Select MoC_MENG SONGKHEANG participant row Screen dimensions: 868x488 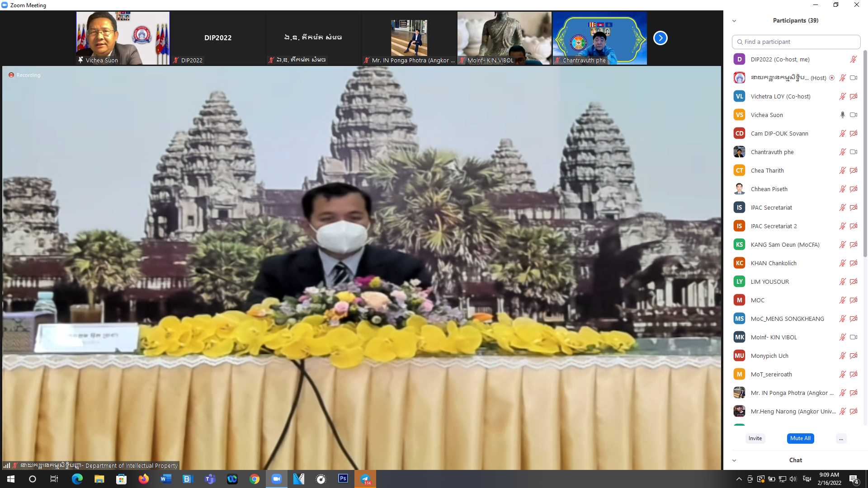click(796, 319)
